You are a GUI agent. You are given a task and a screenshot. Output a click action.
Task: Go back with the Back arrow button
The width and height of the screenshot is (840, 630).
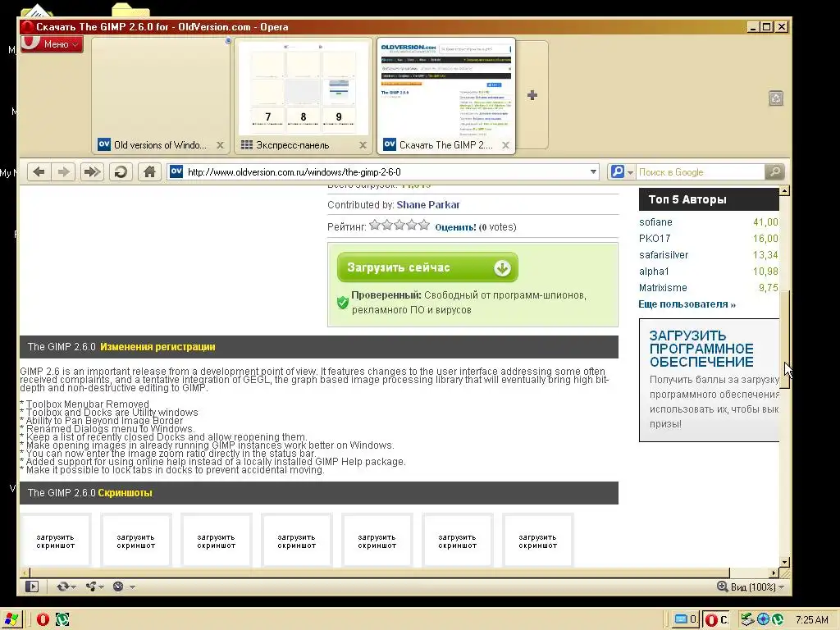[x=39, y=172]
